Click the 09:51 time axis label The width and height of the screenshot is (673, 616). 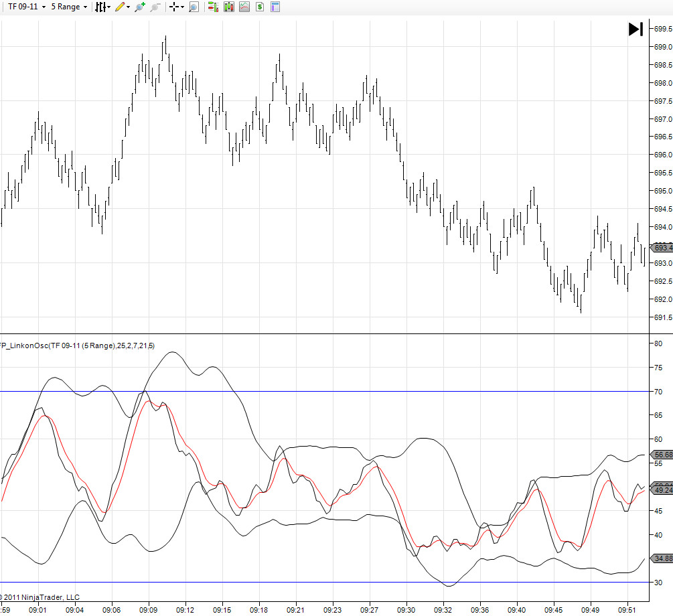coord(627,609)
